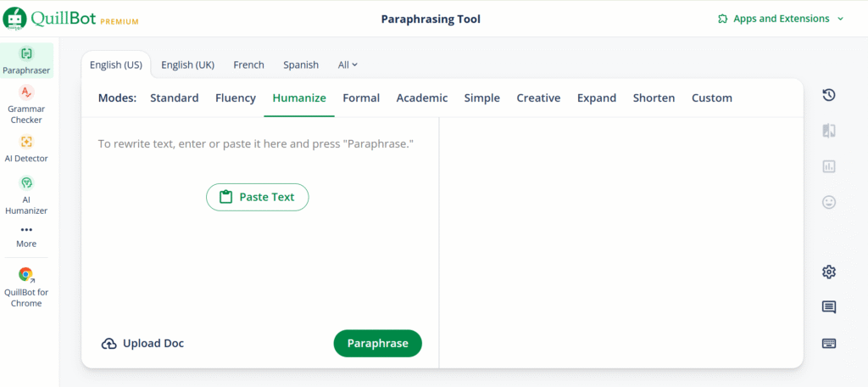Screen dimensions: 868x387
Task: Choose the Academic mode
Action: [421, 98]
